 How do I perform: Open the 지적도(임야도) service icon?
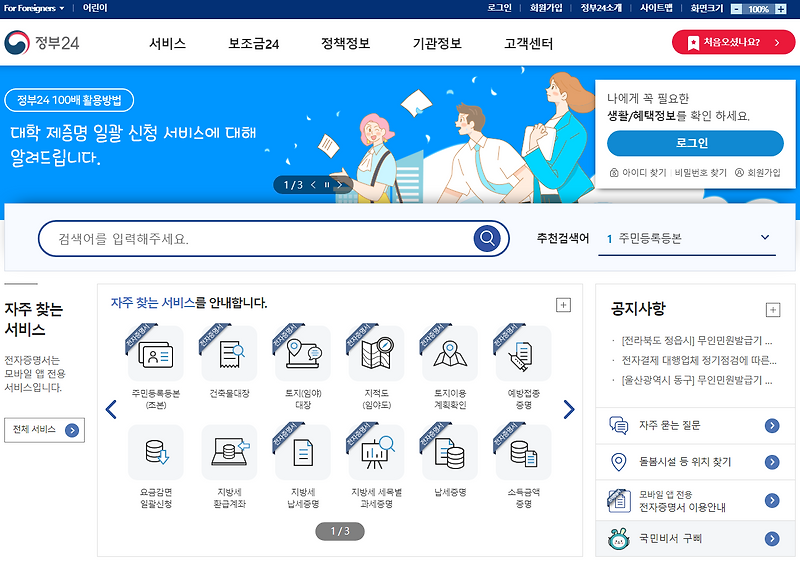pyautogui.click(x=376, y=353)
